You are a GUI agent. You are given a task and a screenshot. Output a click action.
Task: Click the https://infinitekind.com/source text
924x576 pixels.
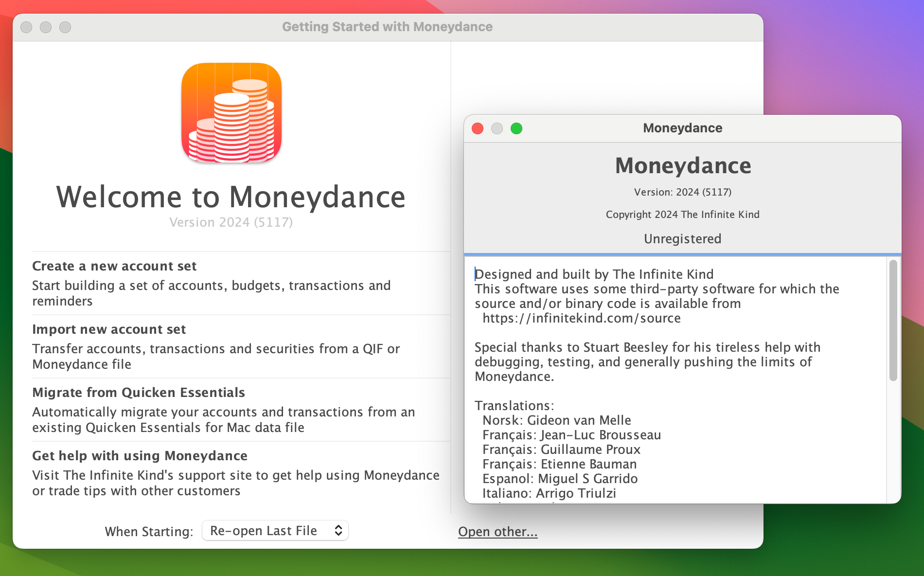coord(582,318)
